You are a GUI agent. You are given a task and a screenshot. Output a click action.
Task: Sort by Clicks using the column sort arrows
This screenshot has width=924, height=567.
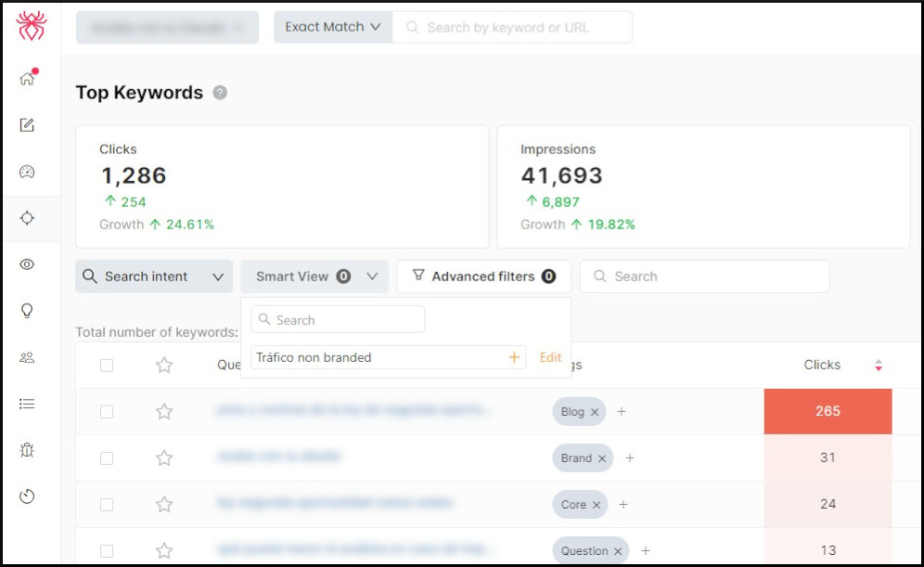879,365
